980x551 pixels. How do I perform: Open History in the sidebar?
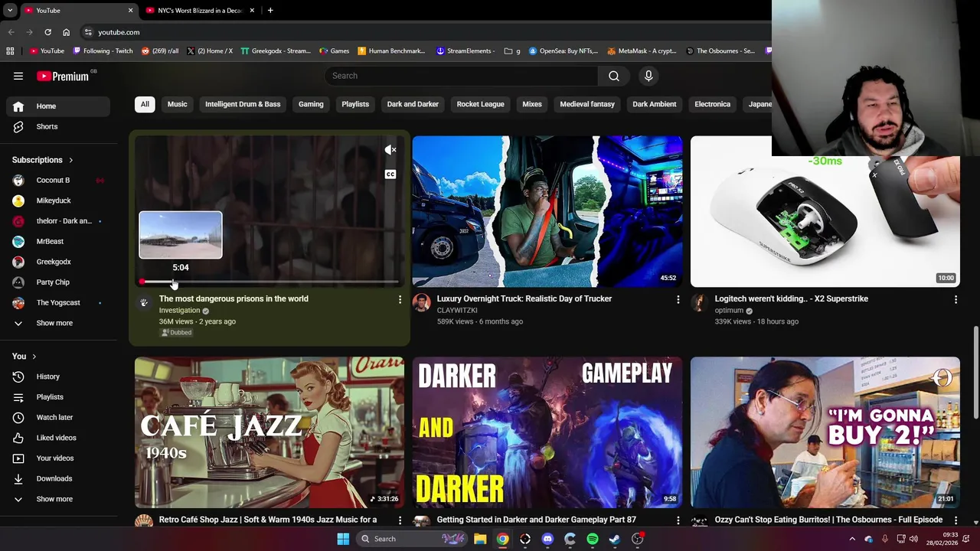(58, 377)
